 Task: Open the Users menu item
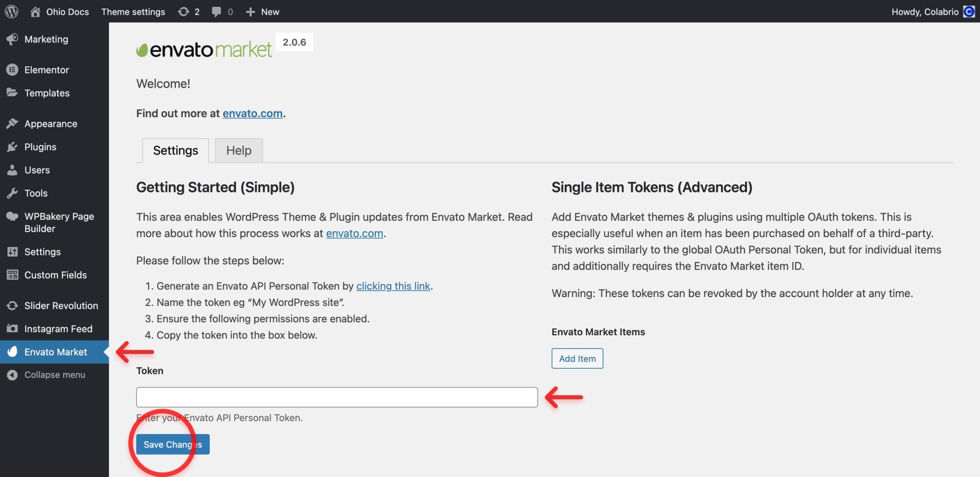tap(37, 170)
